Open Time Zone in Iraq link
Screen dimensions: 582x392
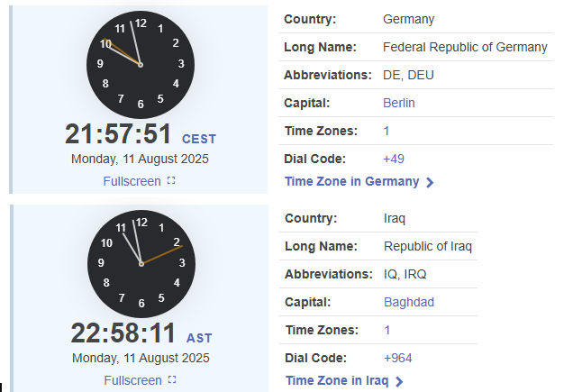(x=337, y=380)
